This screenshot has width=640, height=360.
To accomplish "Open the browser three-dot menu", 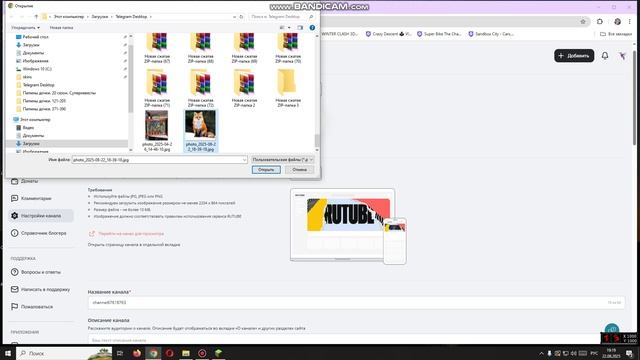I will point(630,22).
